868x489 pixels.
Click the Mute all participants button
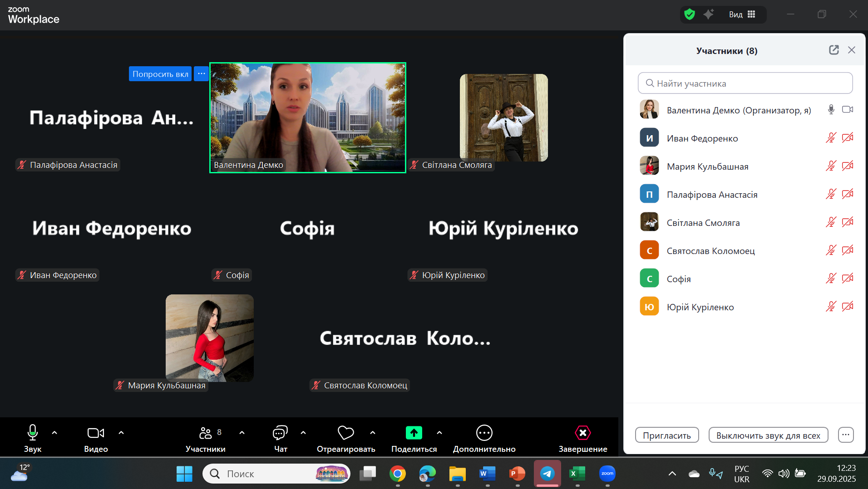pyautogui.click(x=768, y=435)
